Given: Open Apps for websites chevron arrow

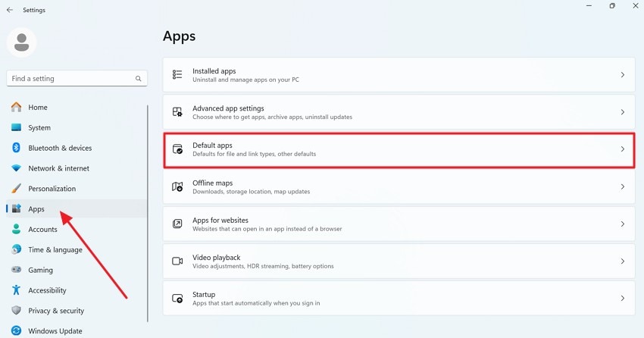Looking at the screenshot, I should 623,224.
